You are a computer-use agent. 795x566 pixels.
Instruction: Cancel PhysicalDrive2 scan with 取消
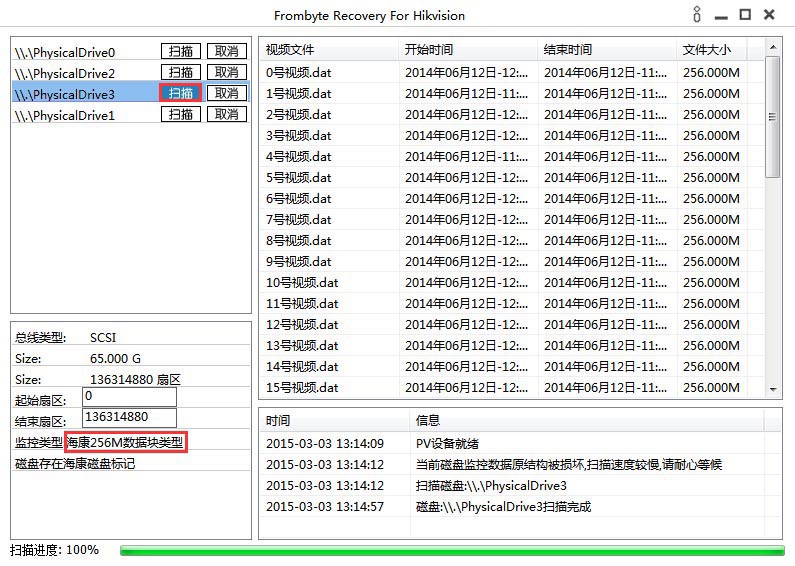pos(227,72)
